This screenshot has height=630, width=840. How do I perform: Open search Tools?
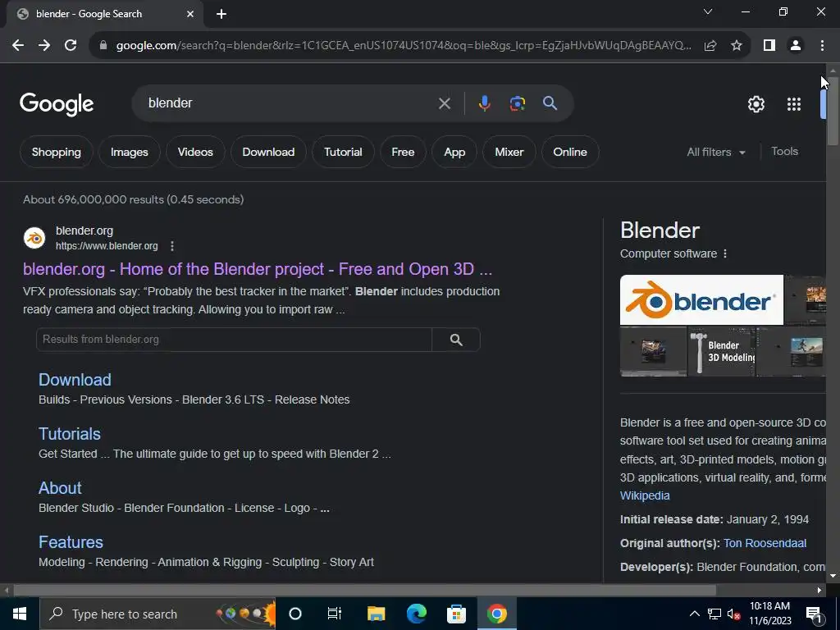tap(784, 152)
